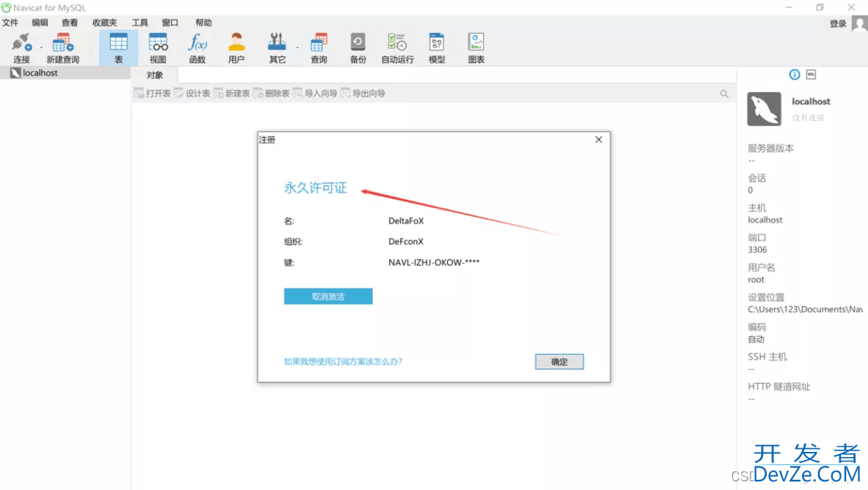Click the 用户 user toolbar icon

click(236, 48)
